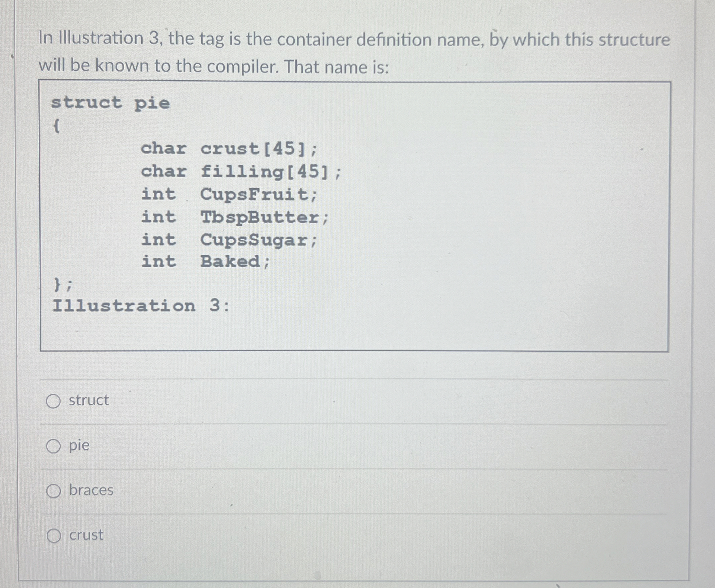Click the line 'char crust[45];'
This screenshot has height=588, width=715.
click(230, 150)
